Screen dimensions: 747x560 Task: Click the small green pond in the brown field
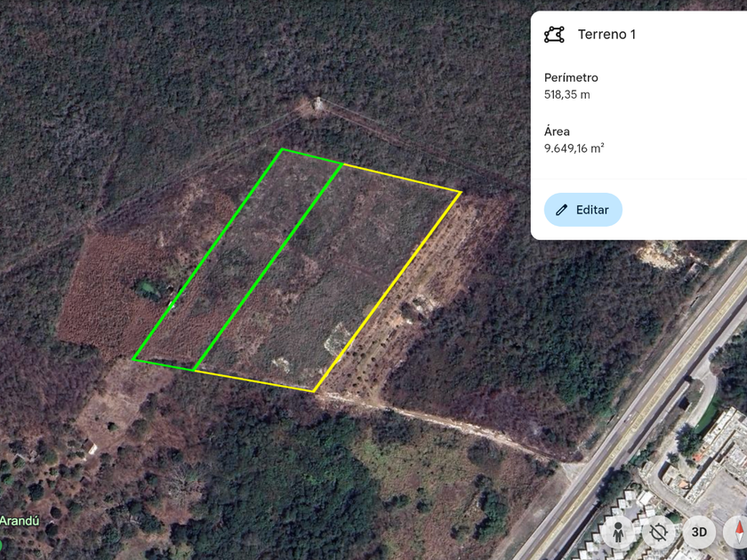147,289
